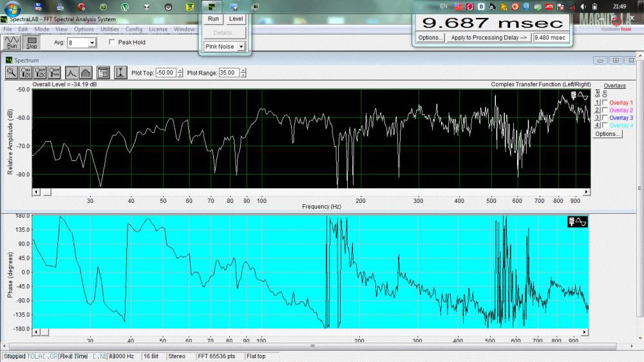Screen dimensions: 644x362
Task: Click the S/T marker icon on amplitude plot
Action: point(573,96)
